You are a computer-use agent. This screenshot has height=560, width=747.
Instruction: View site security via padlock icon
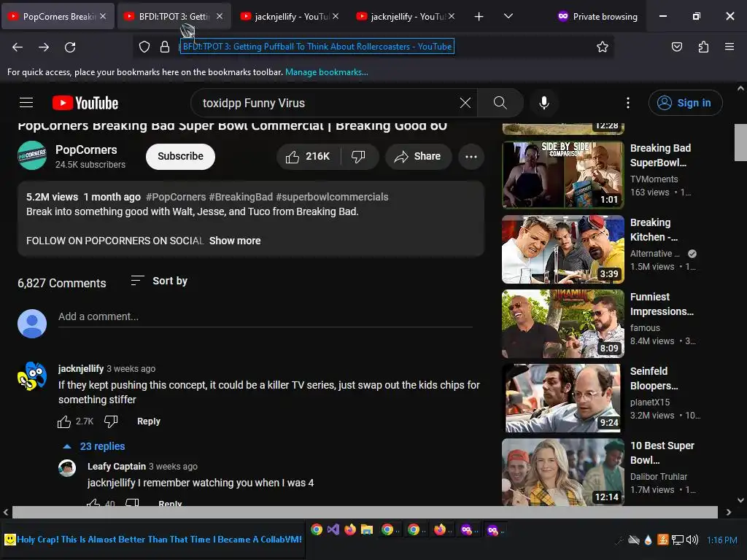(x=165, y=47)
